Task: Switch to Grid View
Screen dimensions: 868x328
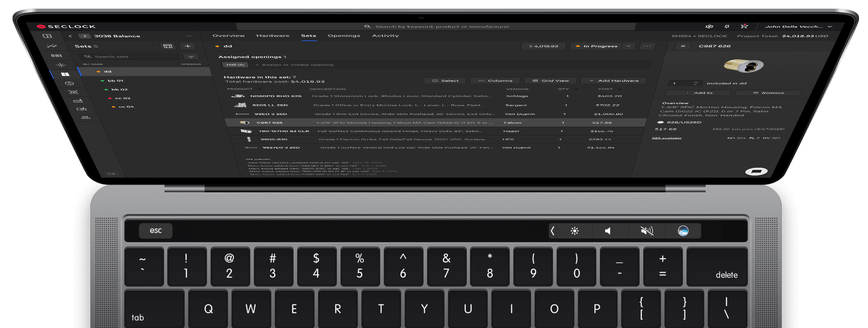Action: (x=551, y=81)
